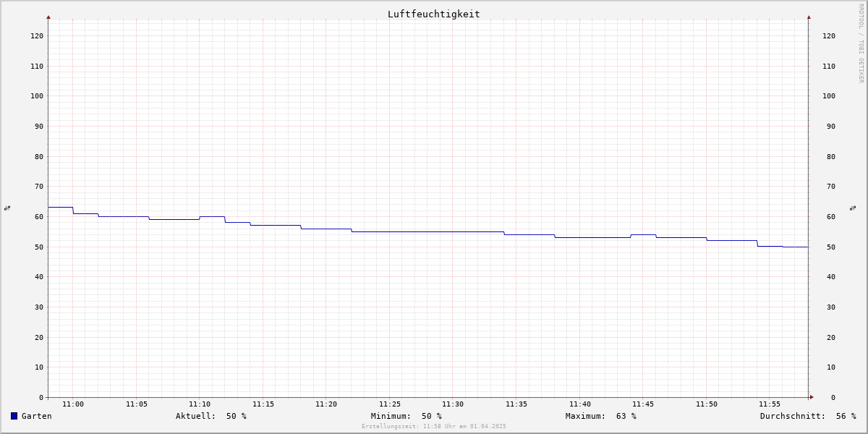Viewport: 868px width, 434px height.
Task: Click the 50 label on the left axis
Action: pos(39,247)
